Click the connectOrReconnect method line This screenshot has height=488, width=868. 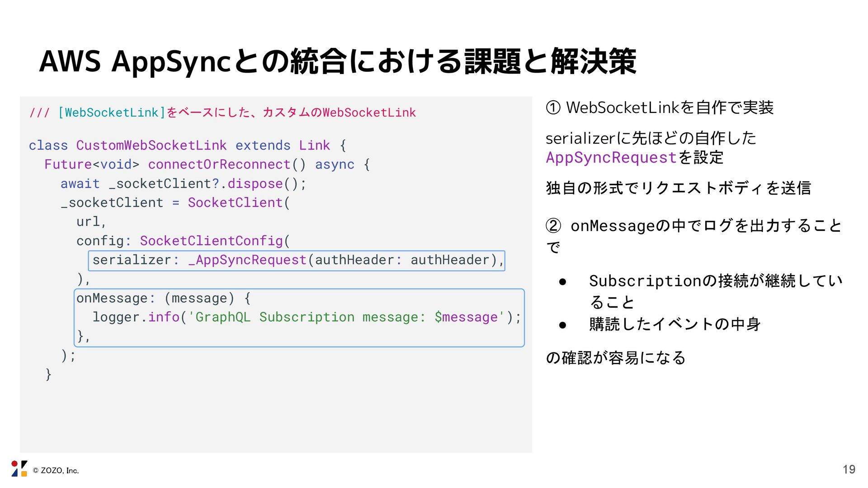(x=207, y=164)
